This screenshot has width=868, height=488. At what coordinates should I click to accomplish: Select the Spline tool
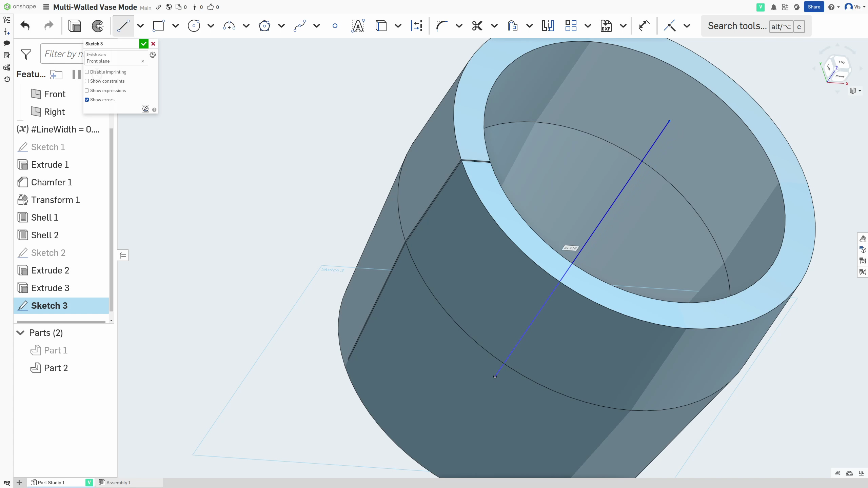300,26
